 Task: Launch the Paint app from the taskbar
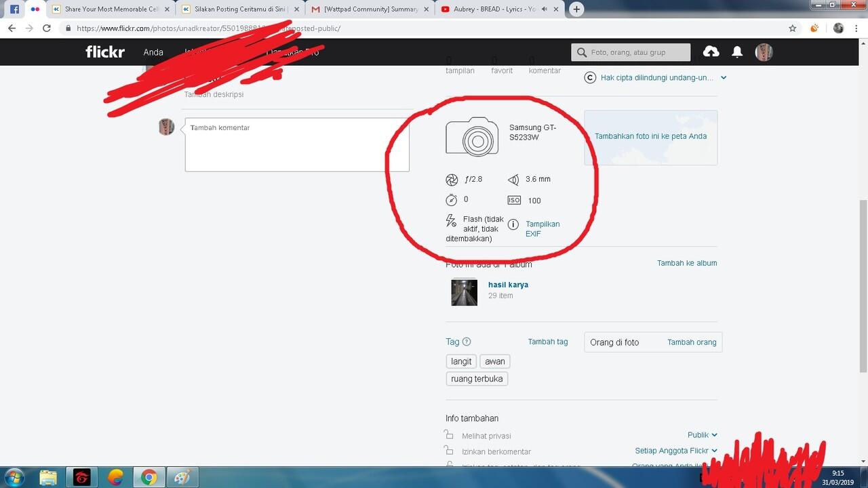(x=182, y=478)
